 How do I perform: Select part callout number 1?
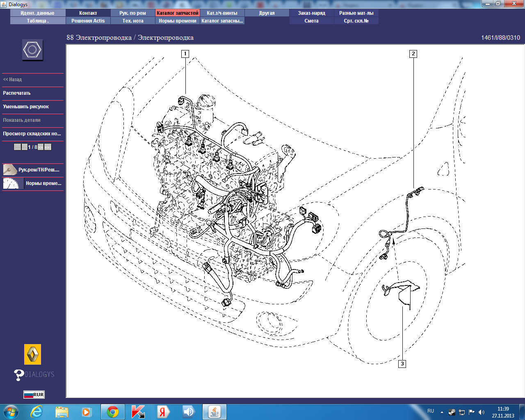pos(185,54)
